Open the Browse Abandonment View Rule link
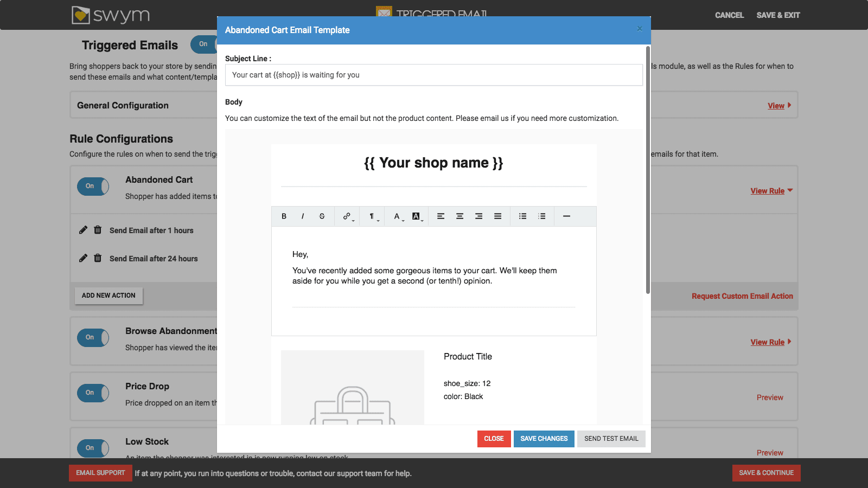 pos(768,342)
